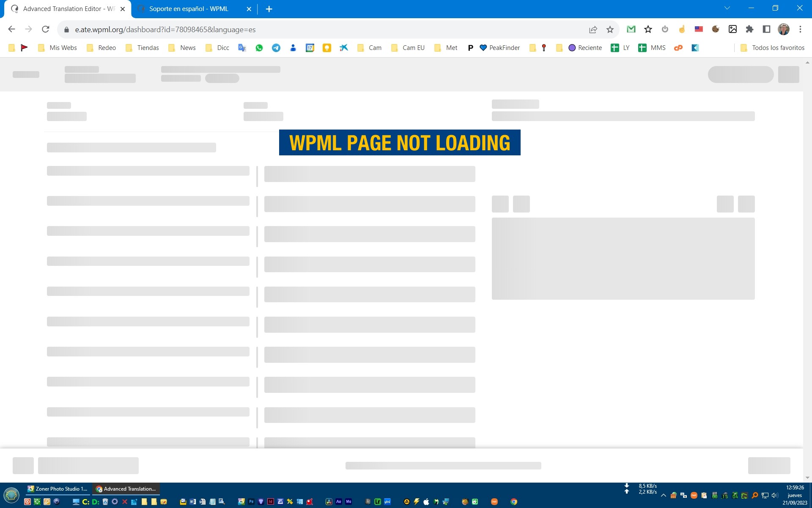Open the Start menu shell orb
The width and height of the screenshot is (812, 508).
(11, 494)
